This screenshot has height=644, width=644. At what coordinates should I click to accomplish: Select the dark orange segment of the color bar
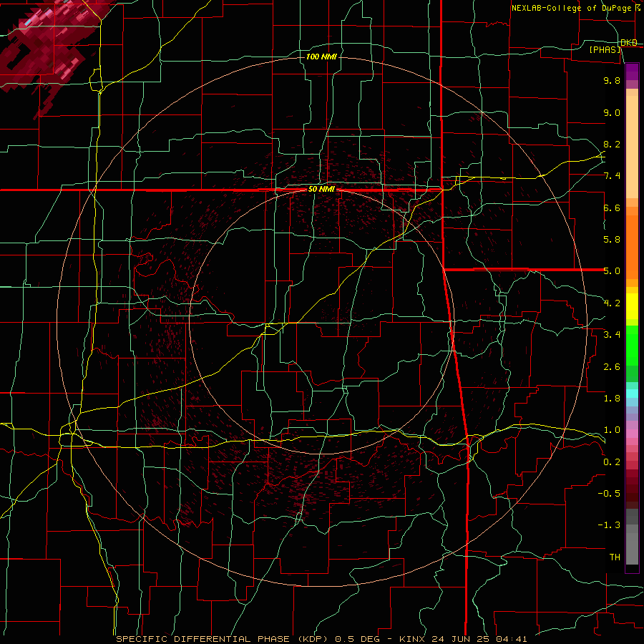[x=632, y=248]
